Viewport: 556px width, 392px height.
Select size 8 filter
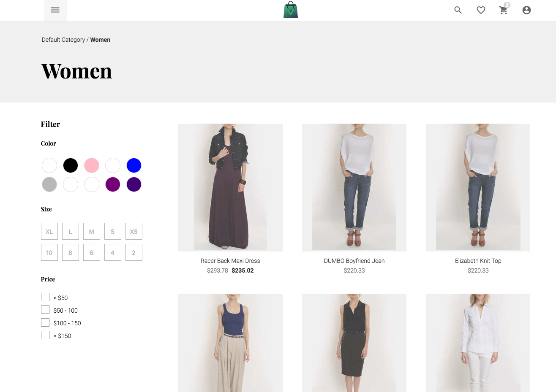71,252
